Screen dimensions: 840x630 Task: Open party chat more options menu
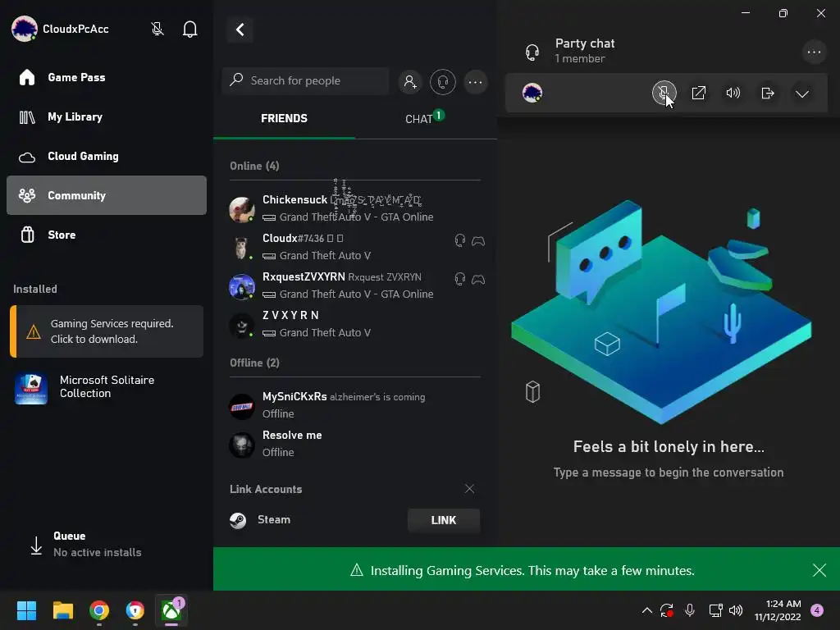pos(815,52)
